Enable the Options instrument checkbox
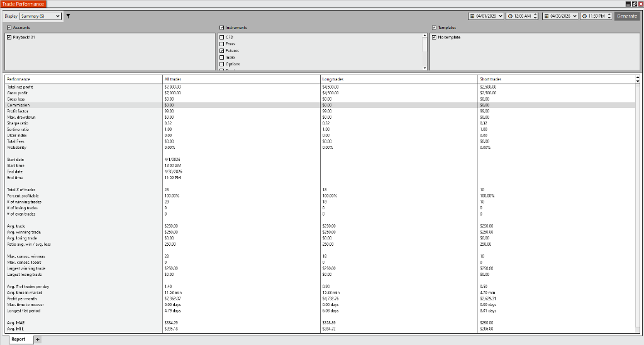The width and height of the screenshot is (644, 345). tap(222, 64)
